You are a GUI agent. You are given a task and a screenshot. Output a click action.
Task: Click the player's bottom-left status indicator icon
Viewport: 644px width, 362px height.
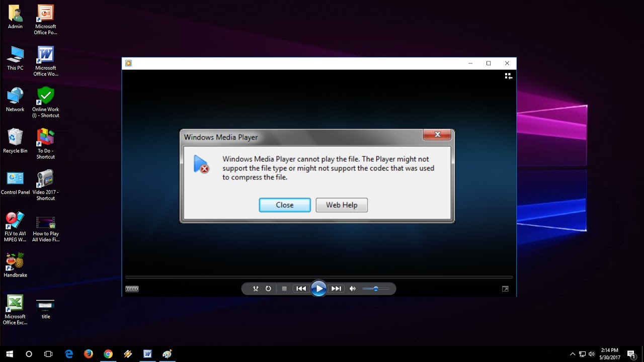pos(132,289)
